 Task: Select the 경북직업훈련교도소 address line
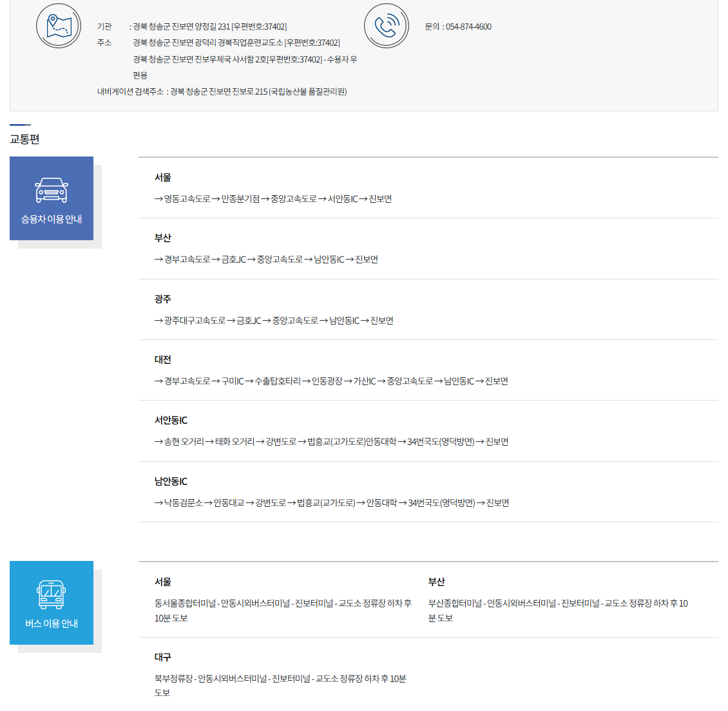(236, 43)
